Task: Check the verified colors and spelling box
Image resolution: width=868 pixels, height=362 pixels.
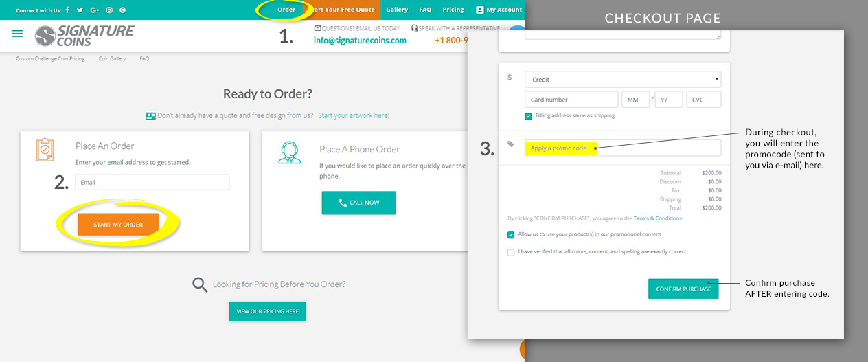Action: (x=511, y=252)
